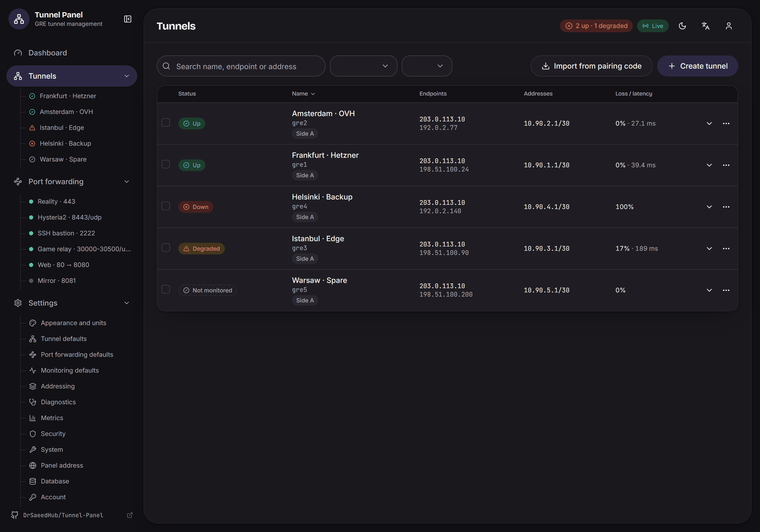Focus the search name, endpoint or address field
Image resolution: width=760 pixels, height=532 pixels.
[241, 66]
